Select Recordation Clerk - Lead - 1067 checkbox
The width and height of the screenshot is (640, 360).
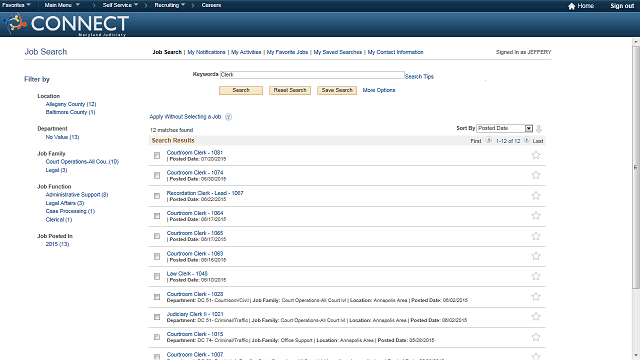click(x=157, y=196)
